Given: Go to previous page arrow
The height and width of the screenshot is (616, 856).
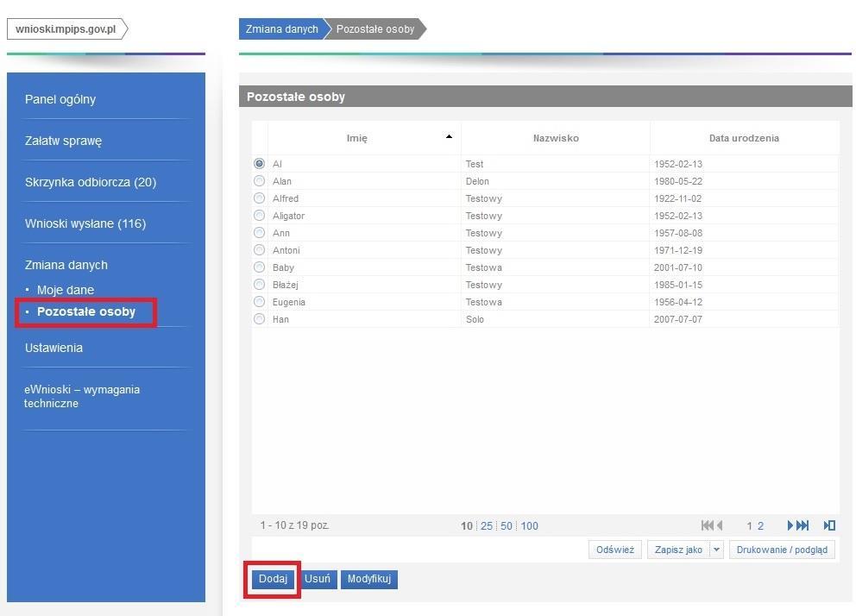Looking at the screenshot, I should pos(720,525).
